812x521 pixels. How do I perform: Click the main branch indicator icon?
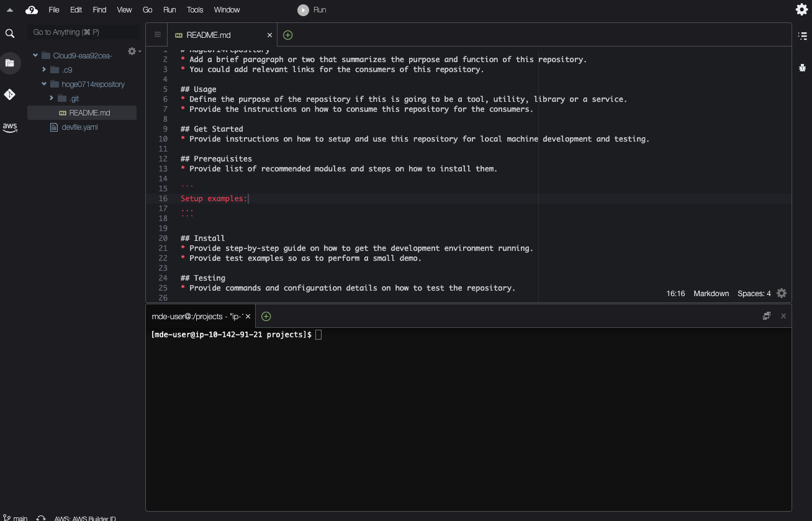pyautogui.click(x=6, y=518)
